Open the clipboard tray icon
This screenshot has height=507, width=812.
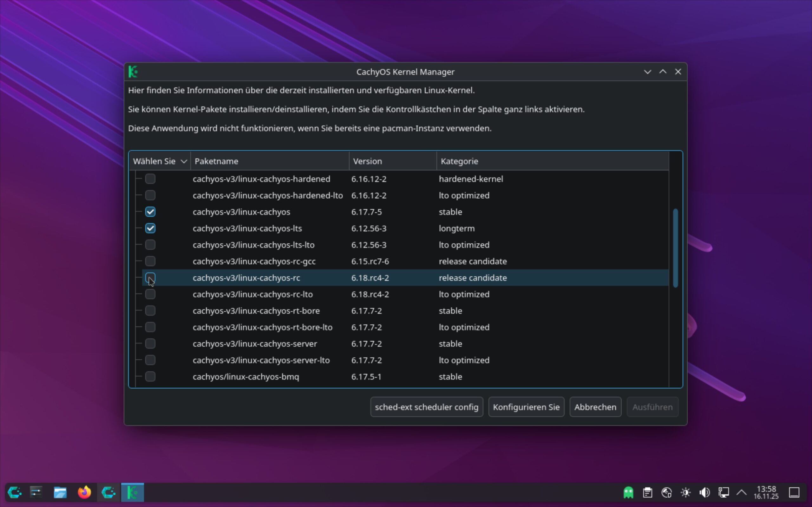[x=648, y=492]
